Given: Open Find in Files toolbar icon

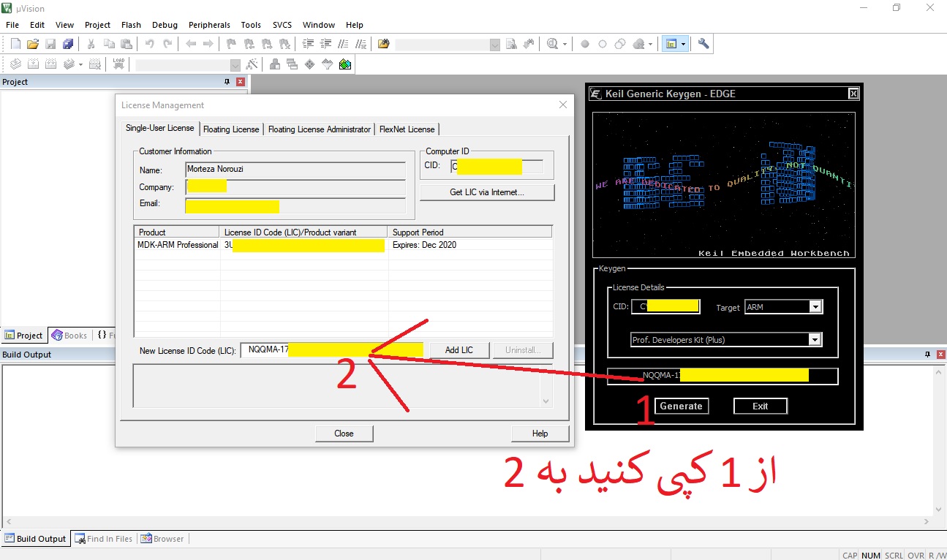Looking at the screenshot, I should coord(383,44).
